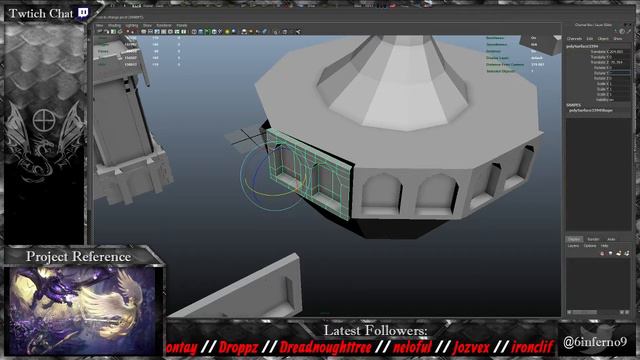This screenshot has height=360, width=640.
Task: Switch to the Render layer tab
Action: point(593,239)
